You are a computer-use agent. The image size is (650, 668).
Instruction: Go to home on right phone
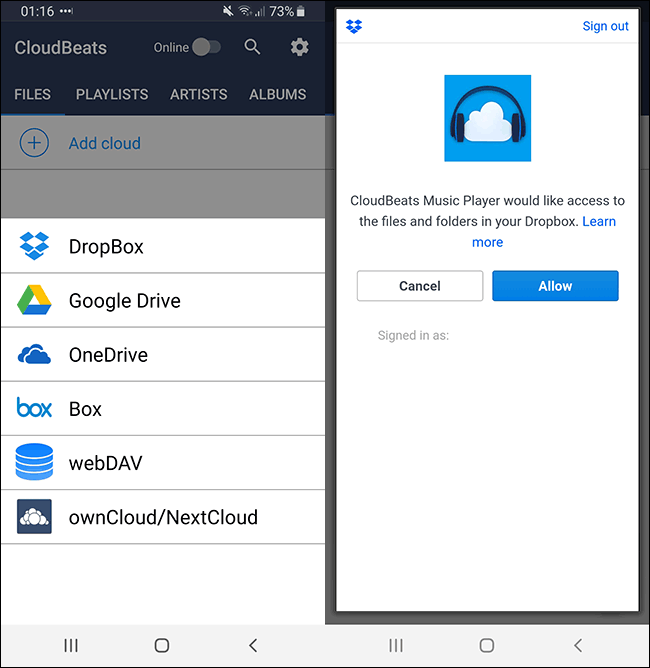pyautogui.click(x=487, y=645)
